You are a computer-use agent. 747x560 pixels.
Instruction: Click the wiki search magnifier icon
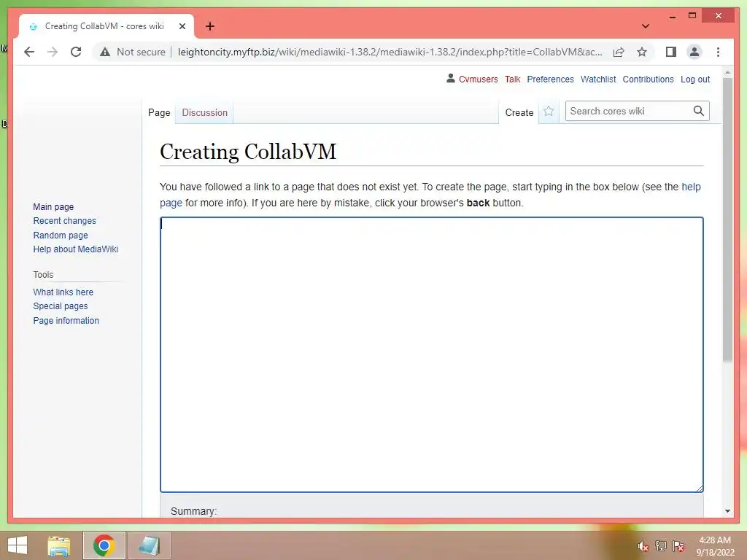[698, 111]
